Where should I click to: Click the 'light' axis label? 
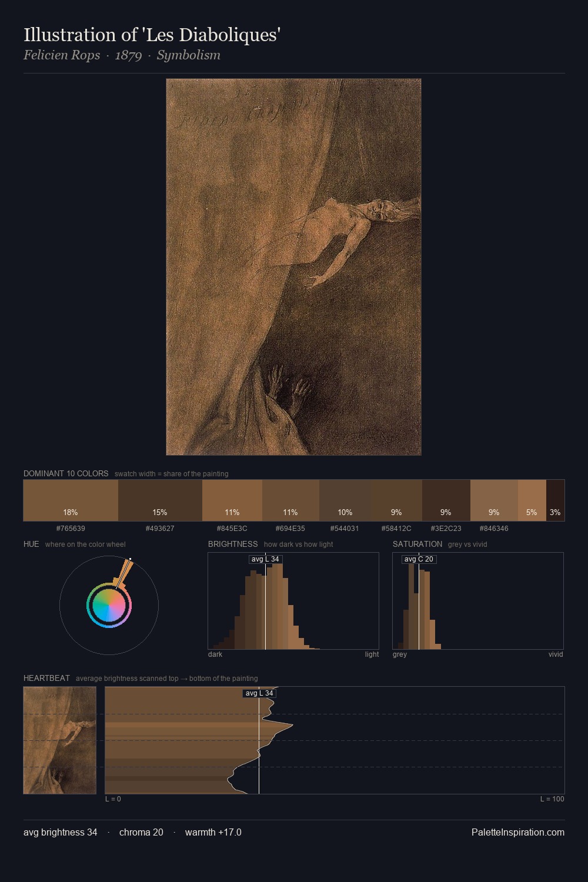click(x=372, y=654)
